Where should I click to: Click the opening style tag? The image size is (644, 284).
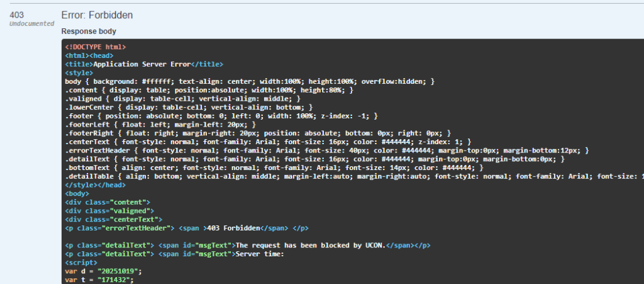click(x=79, y=73)
